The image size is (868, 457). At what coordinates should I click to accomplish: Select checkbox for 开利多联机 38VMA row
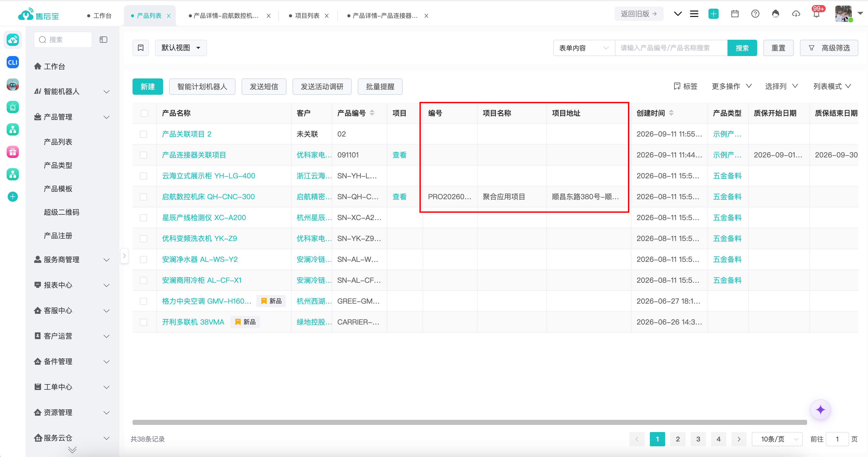(x=143, y=322)
